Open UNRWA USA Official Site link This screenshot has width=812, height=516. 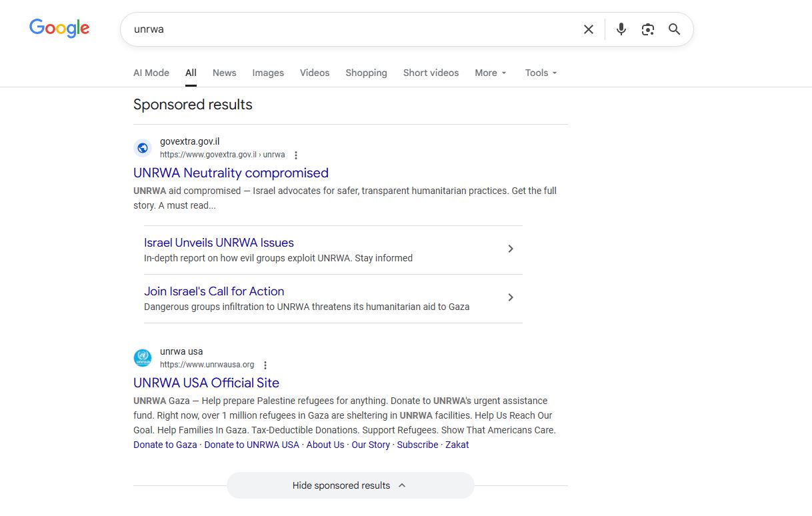coord(206,383)
